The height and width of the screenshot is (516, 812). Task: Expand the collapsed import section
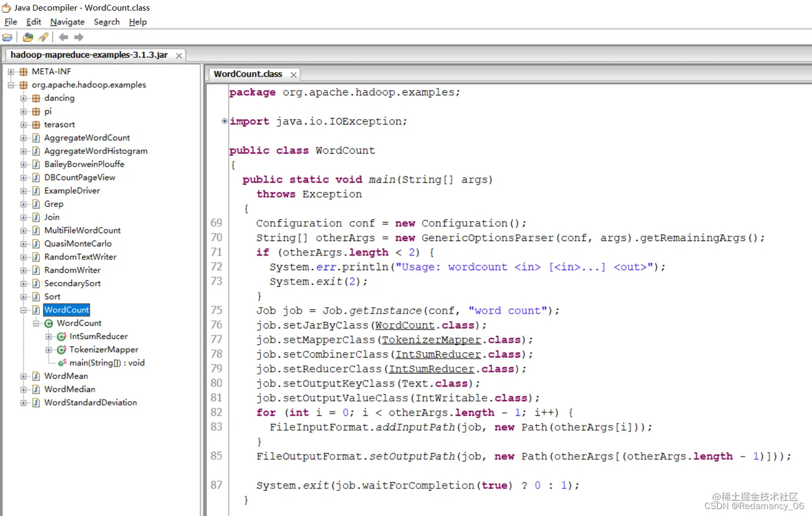[x=224, y=121]
